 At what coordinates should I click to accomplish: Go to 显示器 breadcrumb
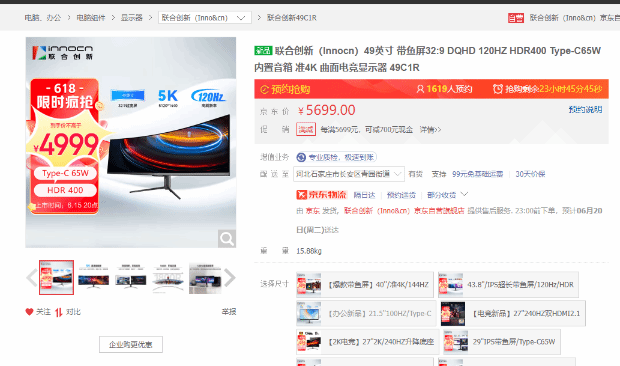pyautogui.click(x=131, y=18)
